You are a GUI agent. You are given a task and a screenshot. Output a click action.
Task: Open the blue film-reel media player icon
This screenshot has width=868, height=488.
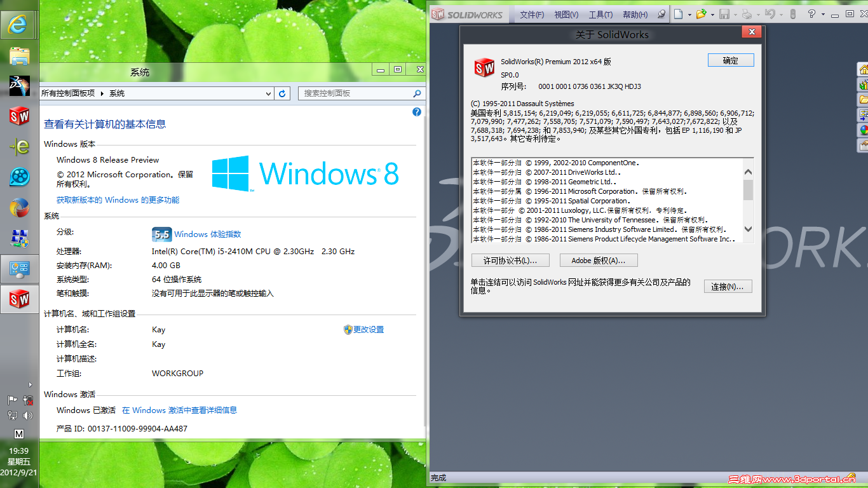pyautogui.click(x=19, y=177)
